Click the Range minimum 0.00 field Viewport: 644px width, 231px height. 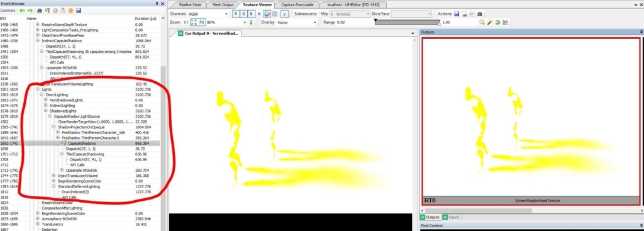tap(354, 23)
